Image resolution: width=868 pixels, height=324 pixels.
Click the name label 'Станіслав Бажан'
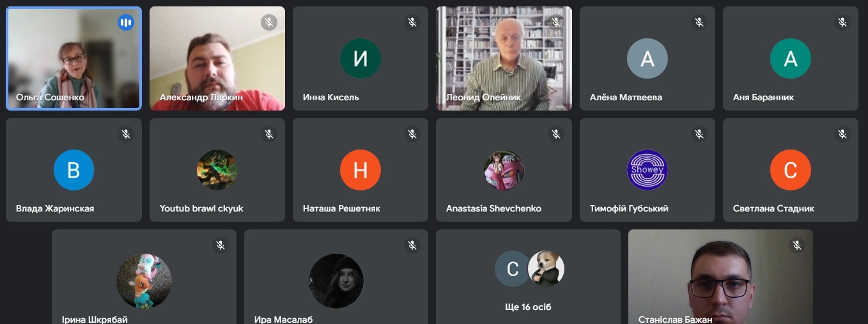tap(675, 320)
